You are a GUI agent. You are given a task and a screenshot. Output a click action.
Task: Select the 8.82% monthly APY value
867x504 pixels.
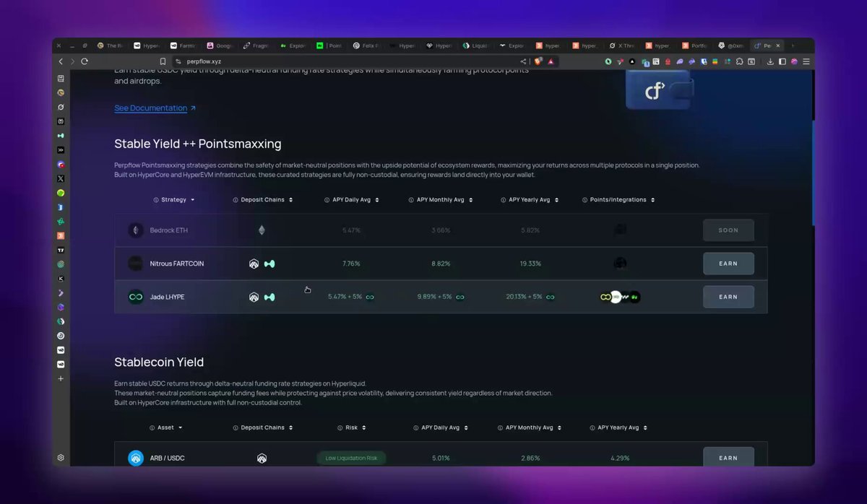point(441,264)
